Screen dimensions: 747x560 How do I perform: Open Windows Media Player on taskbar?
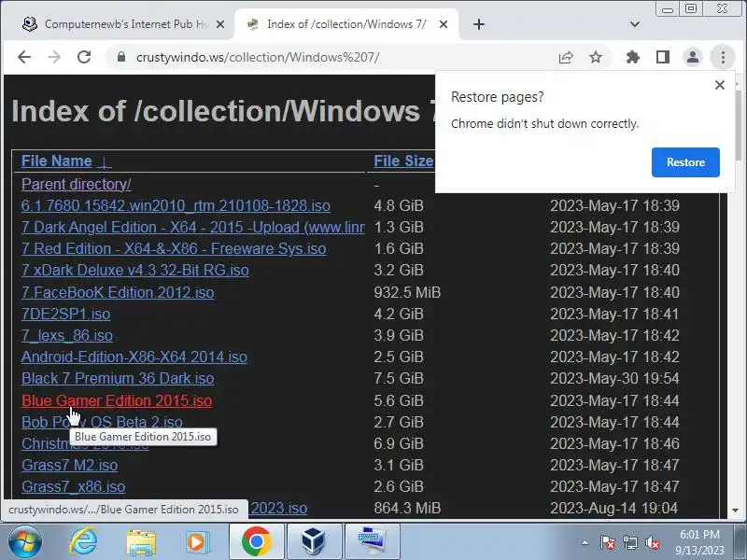pos(197,542)
